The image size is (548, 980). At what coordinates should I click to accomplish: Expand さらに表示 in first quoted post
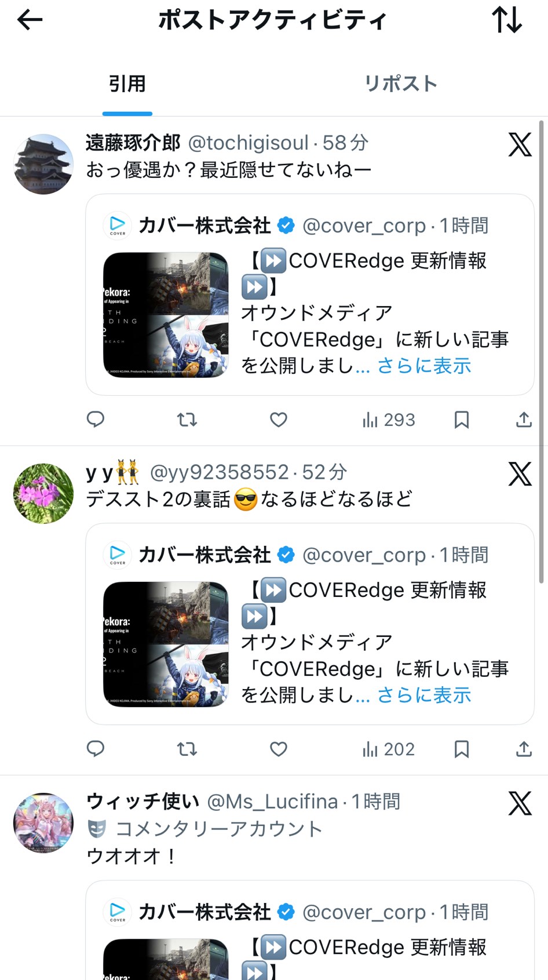pyautogui.click(x=424, y=366)
